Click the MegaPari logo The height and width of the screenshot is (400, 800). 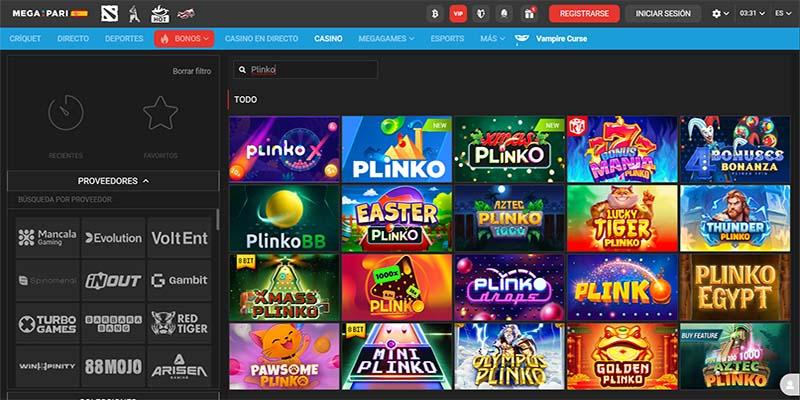pos(50,13)
